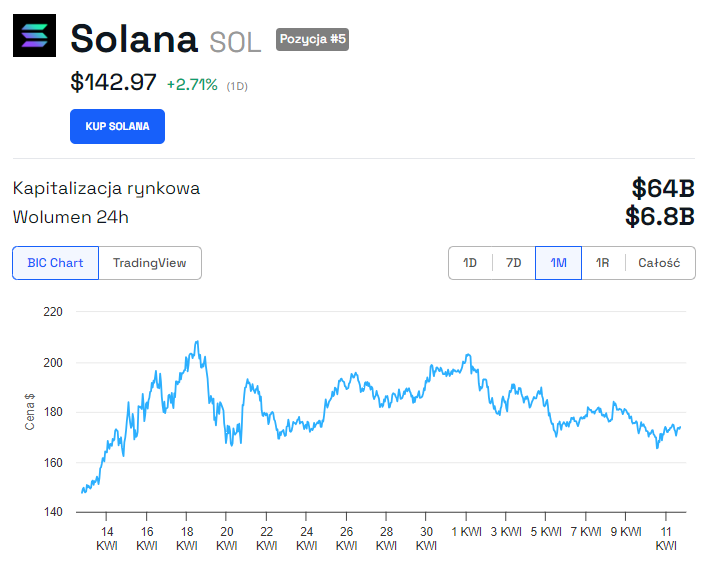Select the 7D time range
716x575 pixels.
[x=514, y=263]
